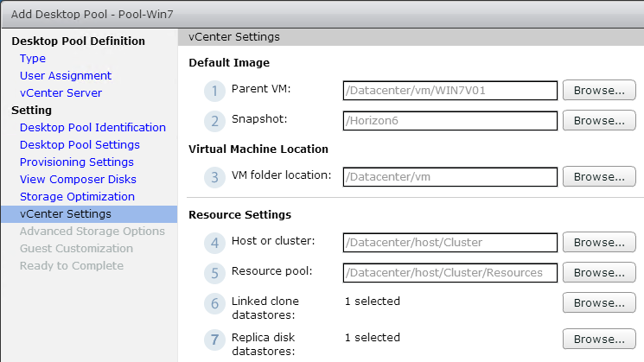
Task: Select the vCenter Settings sidebar item
Action: (89, 214)
